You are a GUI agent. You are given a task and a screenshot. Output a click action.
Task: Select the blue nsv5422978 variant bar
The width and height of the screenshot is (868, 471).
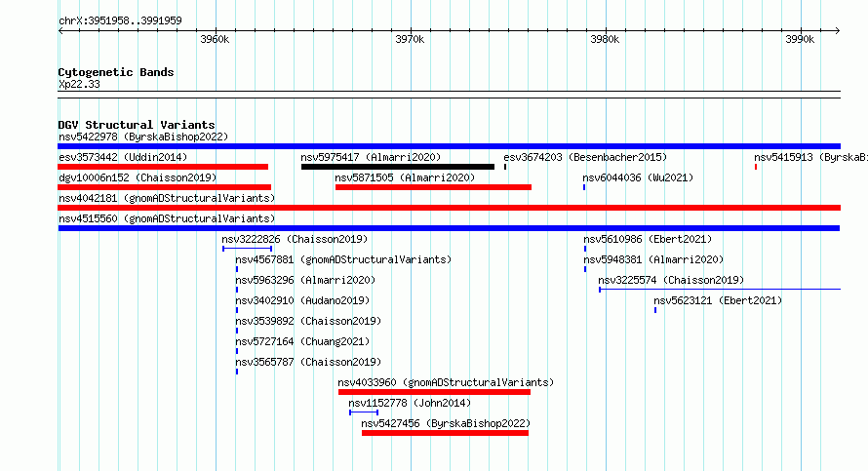pos(449,146)
